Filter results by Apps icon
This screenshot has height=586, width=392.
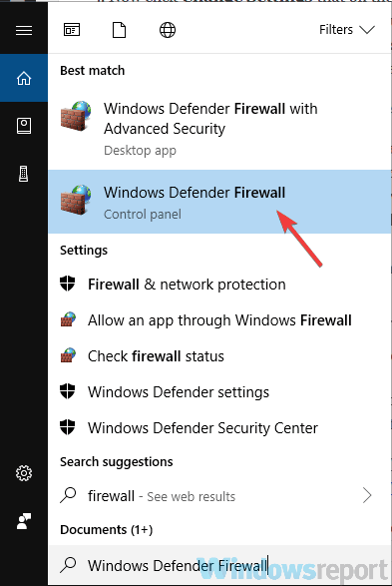pos(72,30)
